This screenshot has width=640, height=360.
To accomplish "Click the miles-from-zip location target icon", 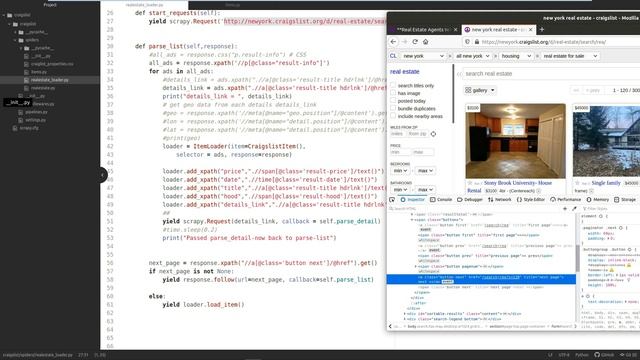I will pyautogui.click(x=433, y=134).
